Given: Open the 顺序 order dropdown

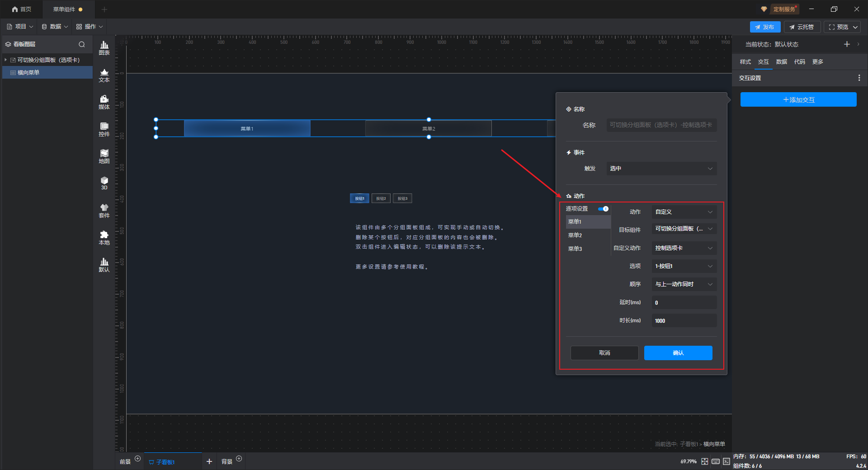Looking at the screenshot, I should (x=684, y=284).
